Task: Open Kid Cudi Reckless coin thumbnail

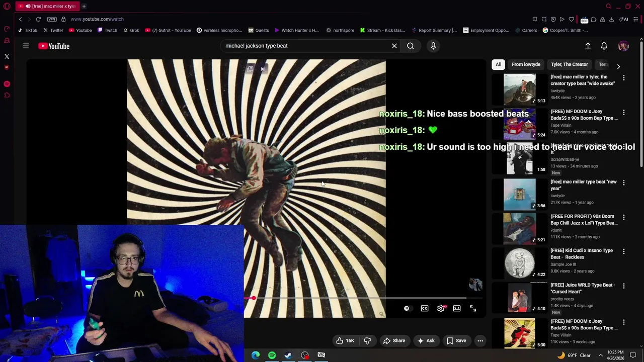Action: click(520, 263)
